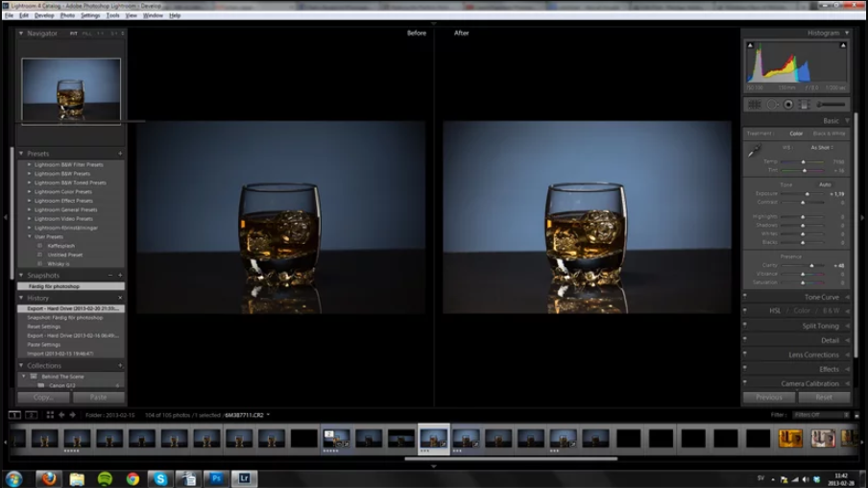Click the Lightroom taskbar icon

[244, 478]
